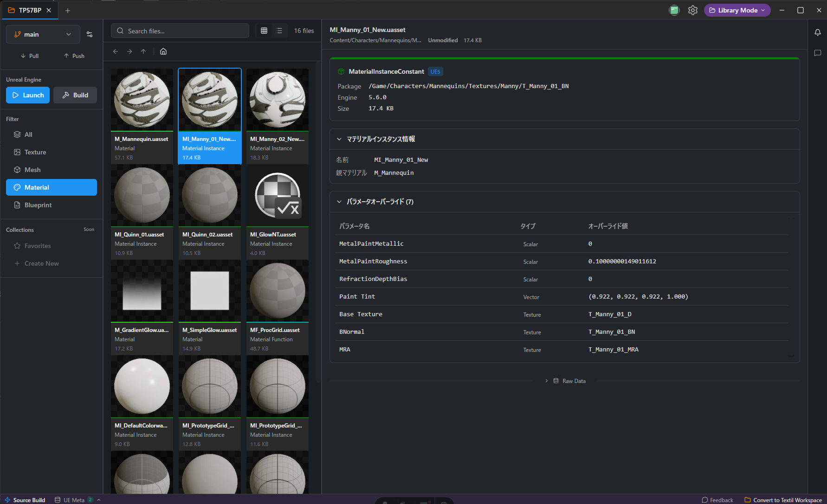Click the Launch button
Screen dimensions: 827x504
pos(28,95)
